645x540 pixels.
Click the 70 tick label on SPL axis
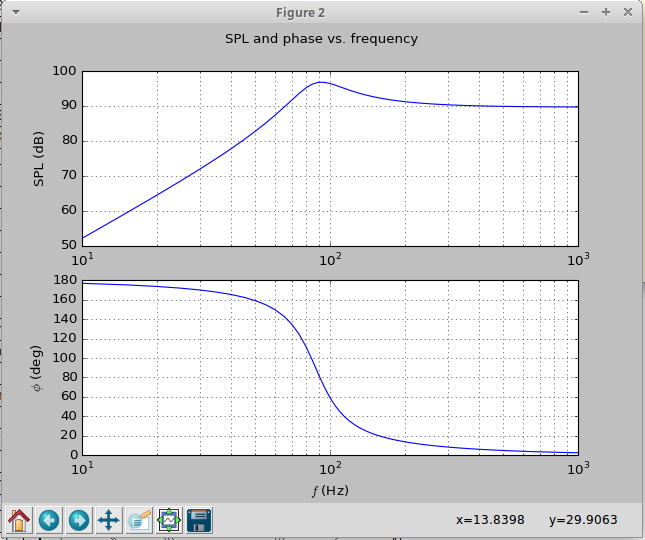pyautogui.click(x=69, y=176)
